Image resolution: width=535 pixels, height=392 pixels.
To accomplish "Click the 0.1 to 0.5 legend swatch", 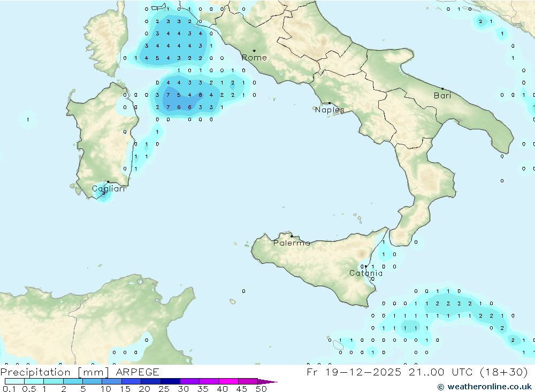I will 14,381.
